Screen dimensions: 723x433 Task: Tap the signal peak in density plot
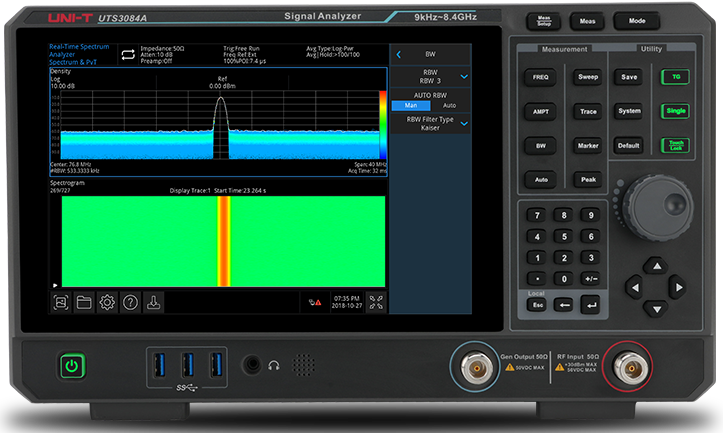221,99
